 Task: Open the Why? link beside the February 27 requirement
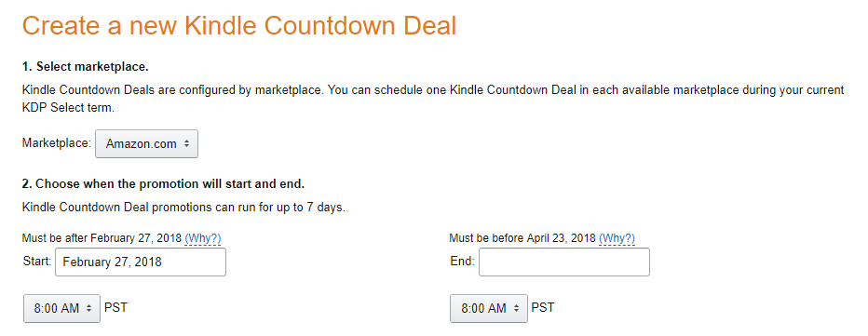203,238
